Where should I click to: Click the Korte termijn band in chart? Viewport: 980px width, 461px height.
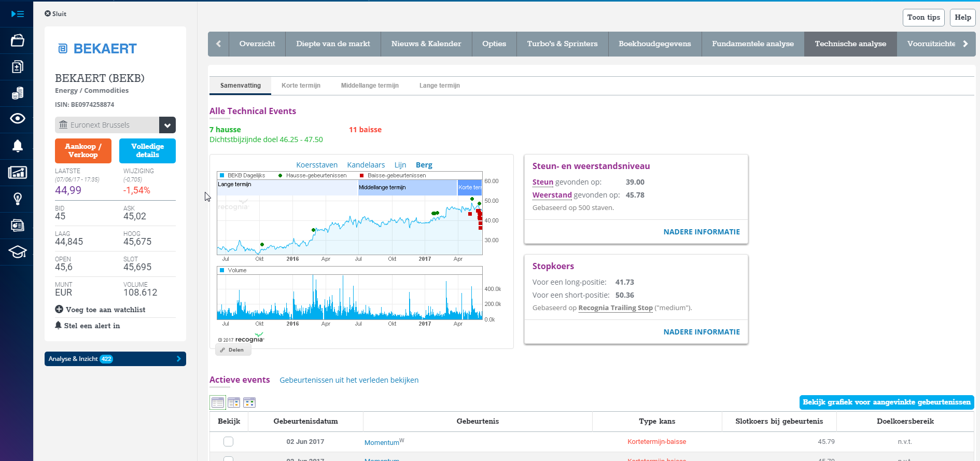tap(470, 187)
